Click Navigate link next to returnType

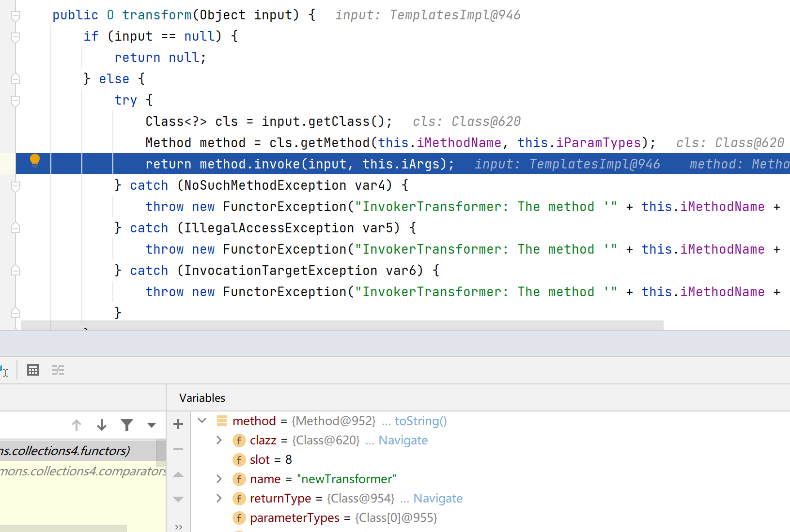point(438,499)
